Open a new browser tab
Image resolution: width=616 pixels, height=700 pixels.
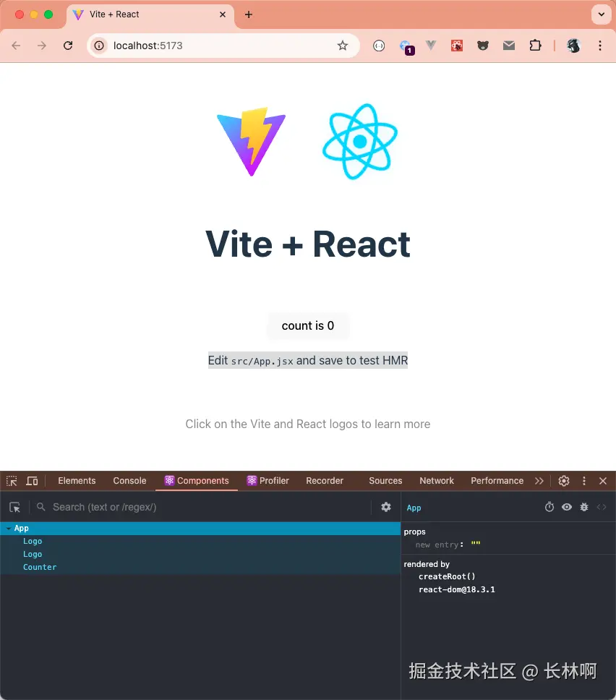(249, 14)
